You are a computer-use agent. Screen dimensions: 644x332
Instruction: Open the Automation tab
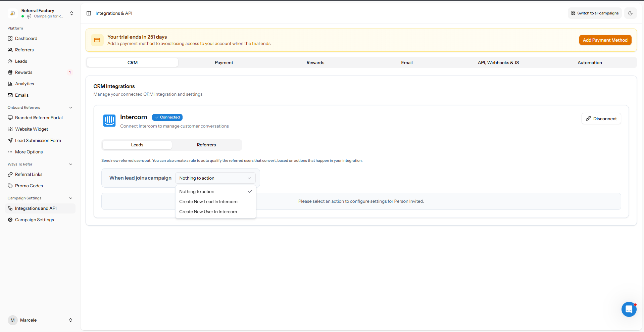pyautogui.click(x=590, y=63)
